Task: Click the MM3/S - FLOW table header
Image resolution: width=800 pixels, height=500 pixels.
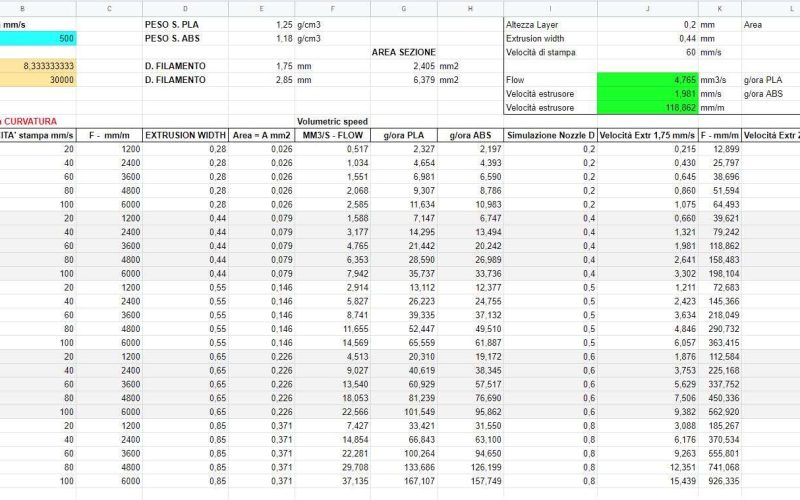Action: (x=333, y=134)
